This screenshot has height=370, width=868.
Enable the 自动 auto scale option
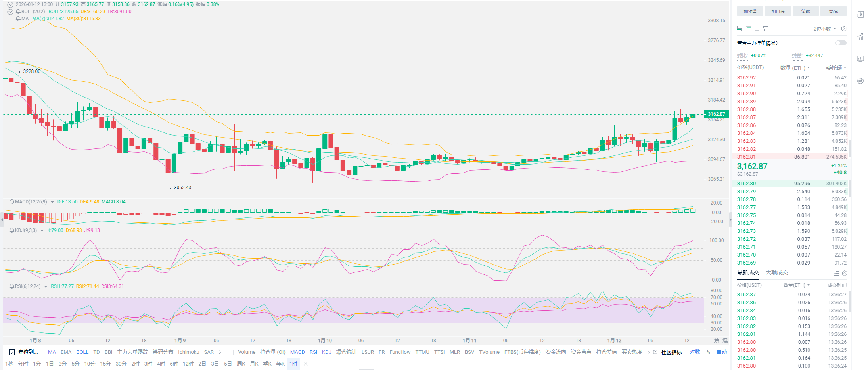click(722, 352)
